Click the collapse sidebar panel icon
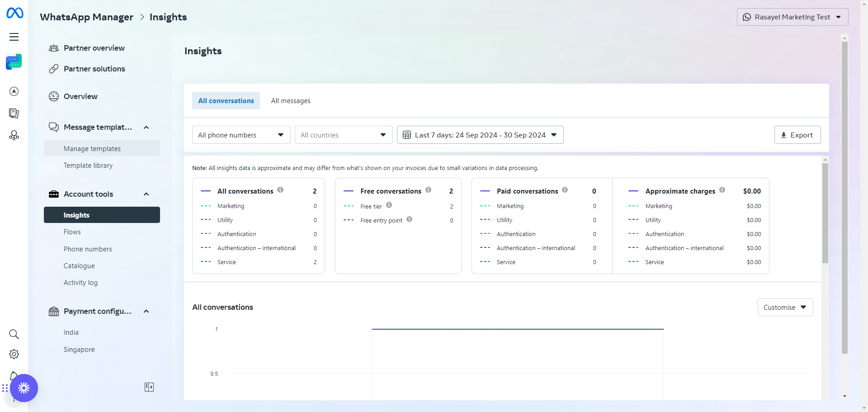The height and width of the screenshot is (412, 868). coord(149,387)
